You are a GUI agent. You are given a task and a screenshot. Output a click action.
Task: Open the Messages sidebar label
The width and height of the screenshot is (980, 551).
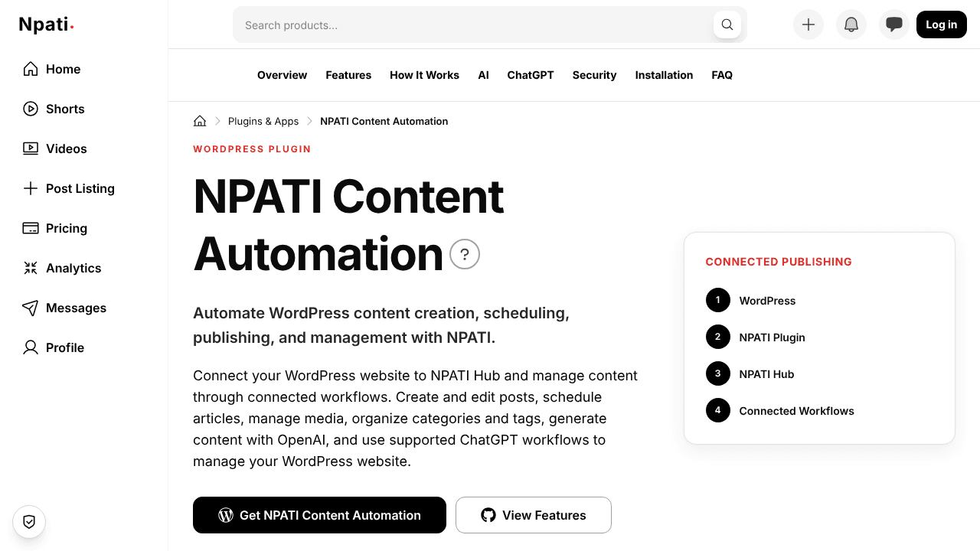point(76,308)
